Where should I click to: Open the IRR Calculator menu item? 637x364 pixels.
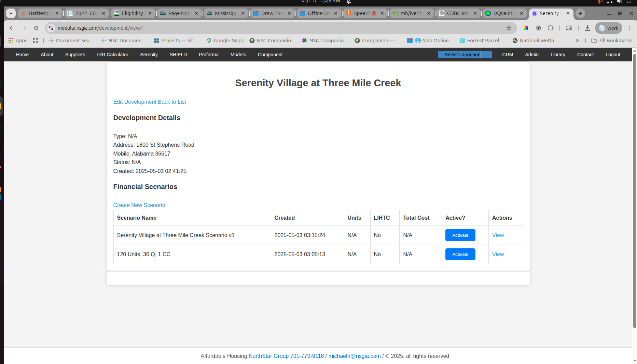click(112, 55)
